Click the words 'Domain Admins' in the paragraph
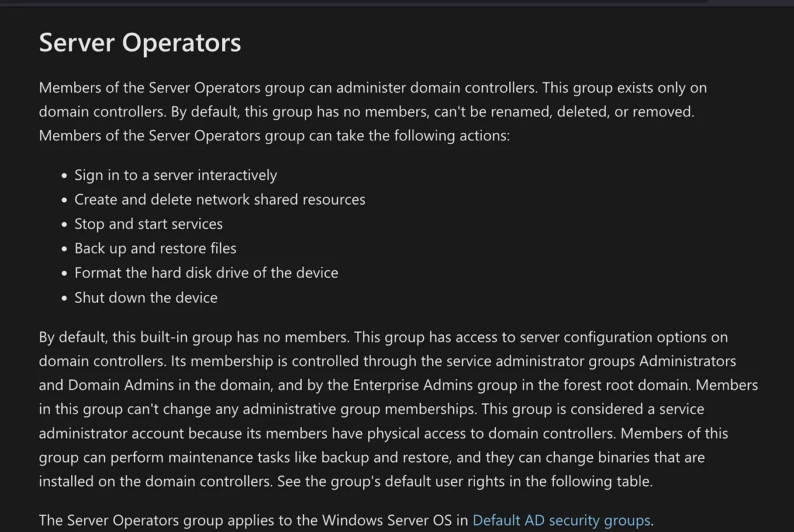 pos(121,385)
